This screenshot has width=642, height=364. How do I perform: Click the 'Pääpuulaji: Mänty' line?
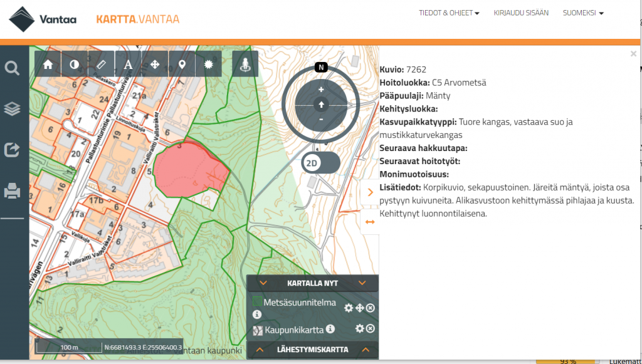415,96
